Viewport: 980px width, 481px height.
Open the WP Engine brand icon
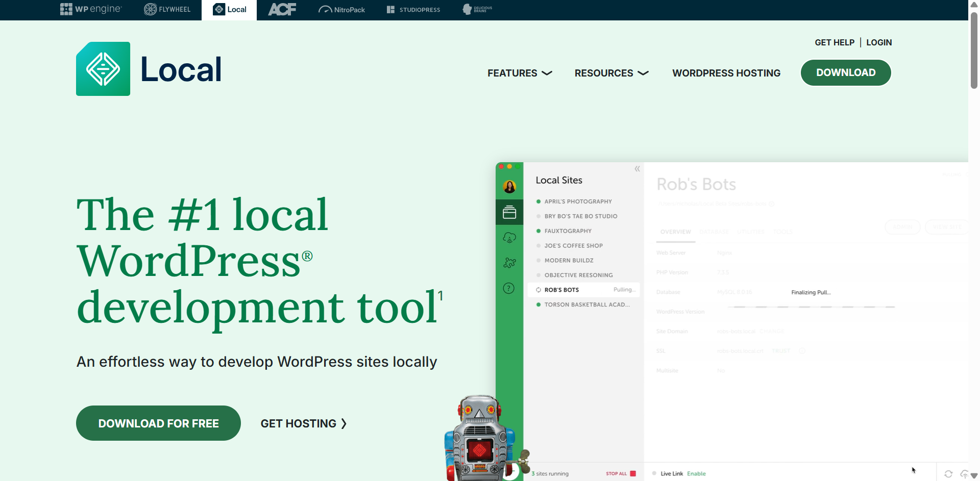click(x=91, y=9)
